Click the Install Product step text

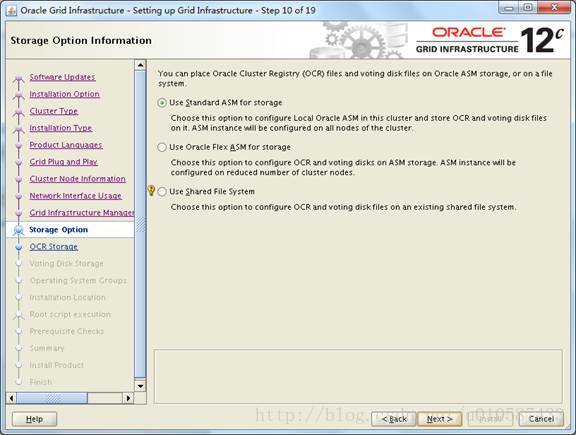pos(57,365)
